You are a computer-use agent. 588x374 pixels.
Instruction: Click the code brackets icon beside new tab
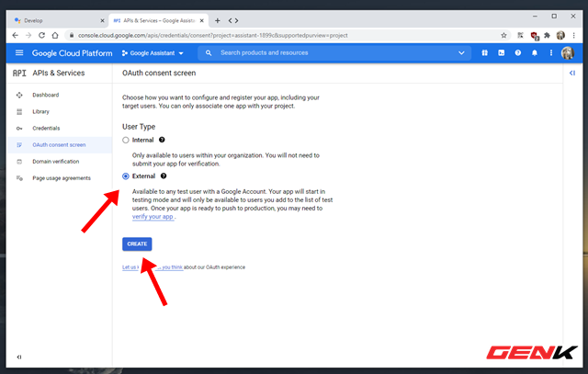233,20
